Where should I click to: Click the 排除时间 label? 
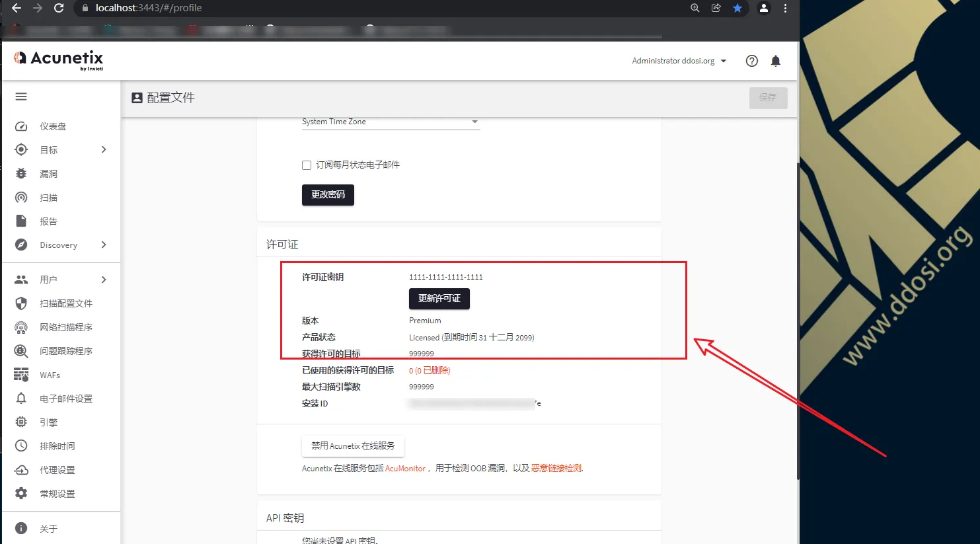(x=57, y=446)
